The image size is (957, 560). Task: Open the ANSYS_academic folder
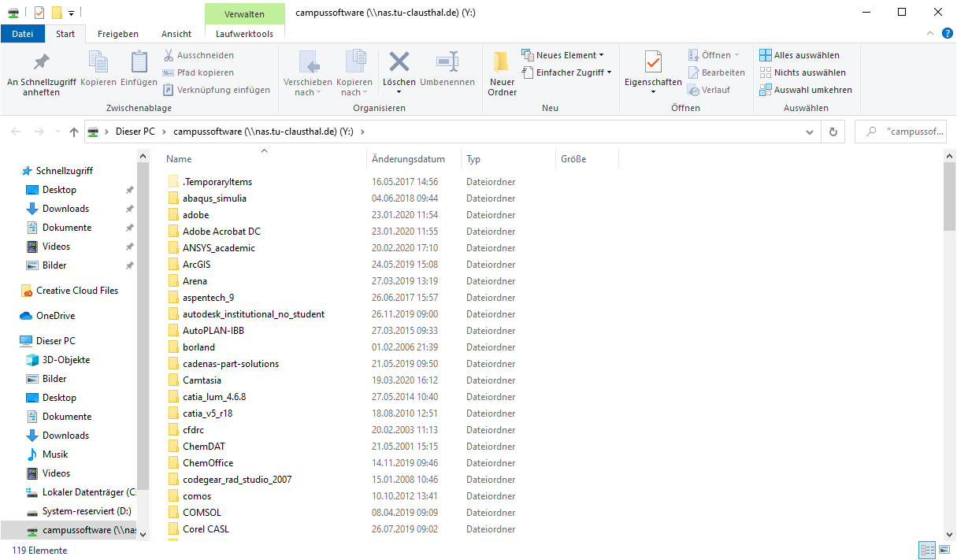click(x=218, y=248)
